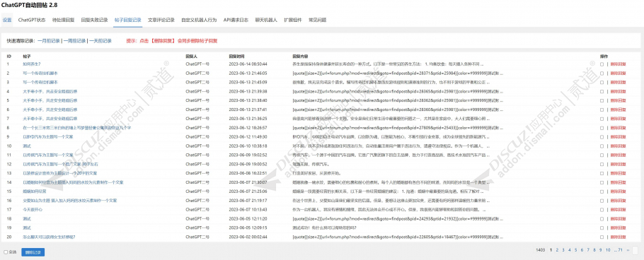Go to the 回复失败记录 tab

click(x=94, y=20)
